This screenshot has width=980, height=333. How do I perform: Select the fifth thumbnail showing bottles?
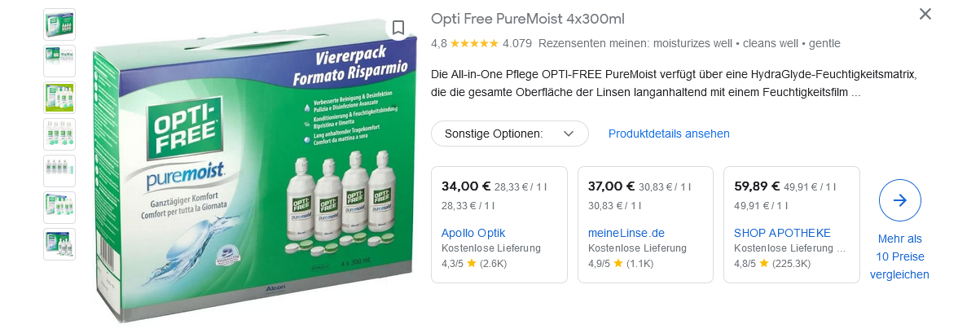click(x=59, y=171)
